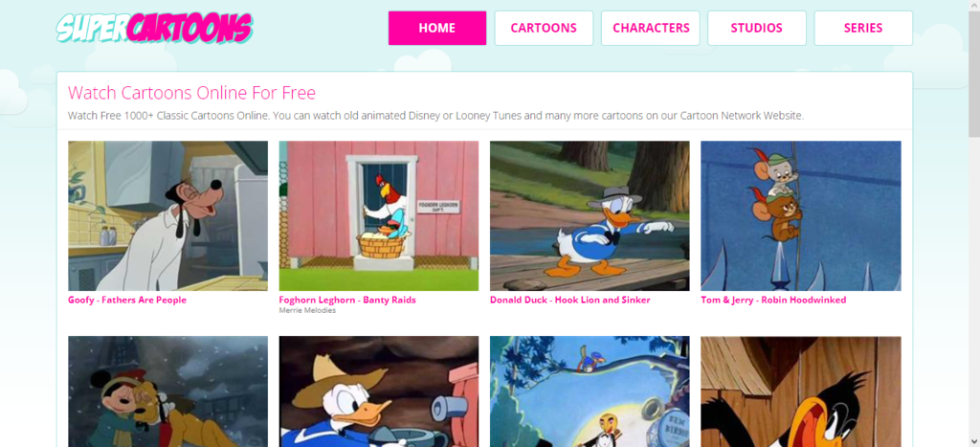Screen dimensions: 980x447
Task: Open the night scene penguin thumbnail
Action: [590, 391]
